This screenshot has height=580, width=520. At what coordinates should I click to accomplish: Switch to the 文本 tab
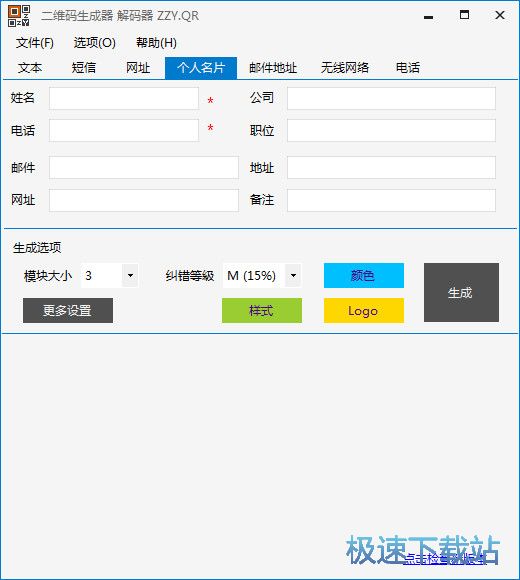click(30, 68)
